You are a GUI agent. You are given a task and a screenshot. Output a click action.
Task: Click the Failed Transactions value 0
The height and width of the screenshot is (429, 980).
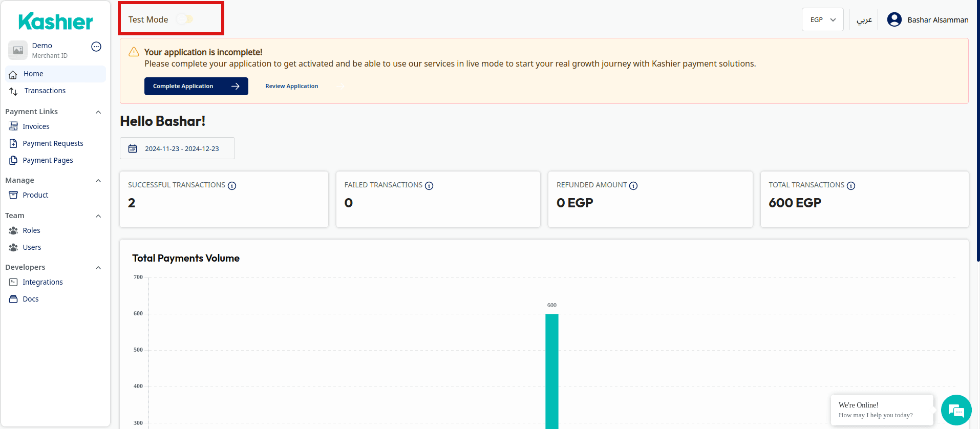pyautogui.click(x=349, y=203)
